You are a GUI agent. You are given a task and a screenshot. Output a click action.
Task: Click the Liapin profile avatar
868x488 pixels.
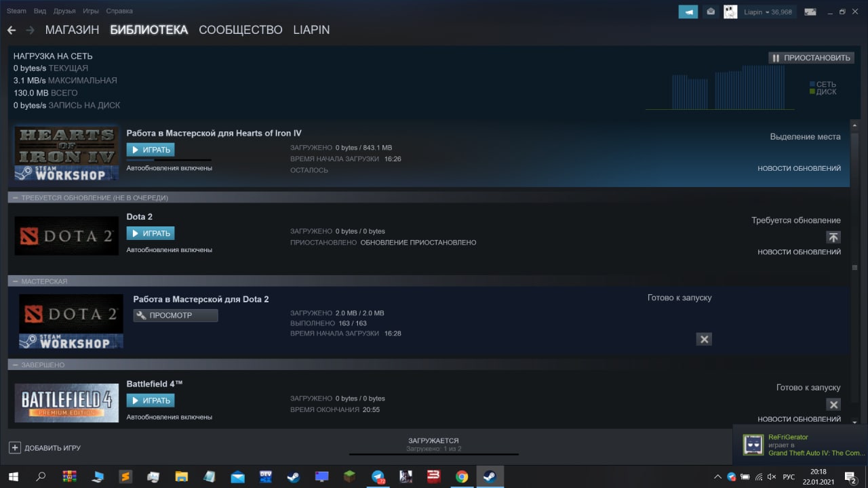[730, 12]
